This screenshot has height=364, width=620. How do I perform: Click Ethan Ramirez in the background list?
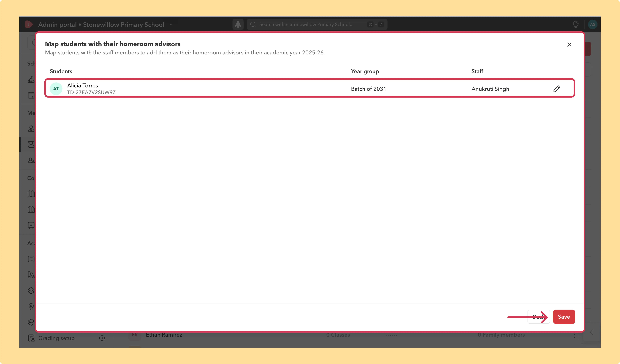(x=164, y=335)
